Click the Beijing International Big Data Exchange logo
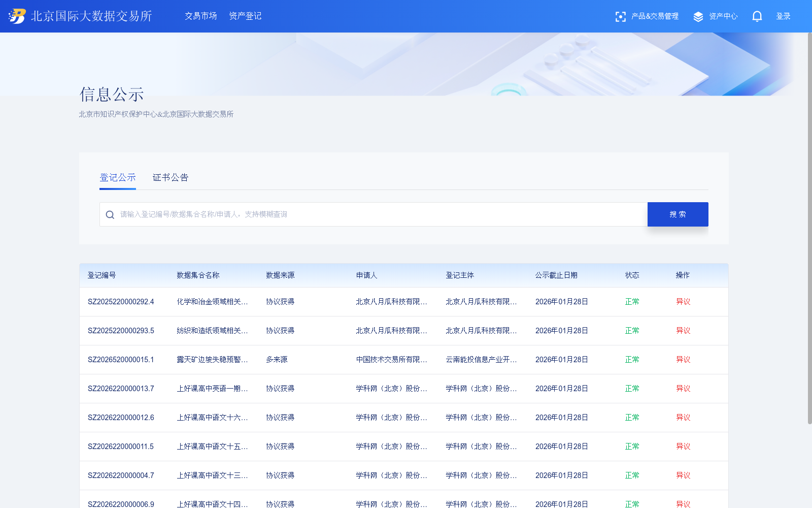This screenshot has height=508, width=812. click(80, 16)
